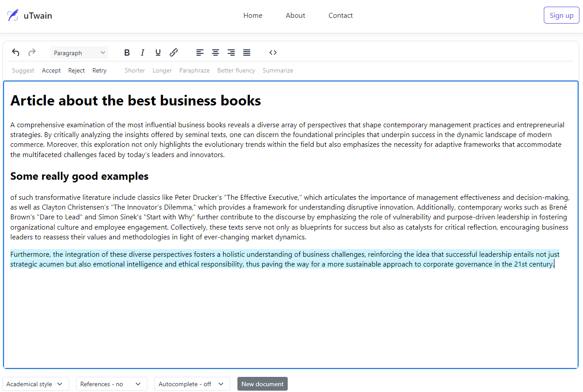Accept the suggested text

tap(51, 70)
